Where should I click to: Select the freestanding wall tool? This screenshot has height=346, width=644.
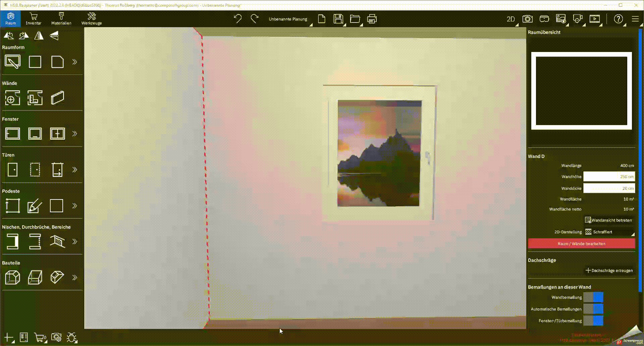(x=57, y=98)
